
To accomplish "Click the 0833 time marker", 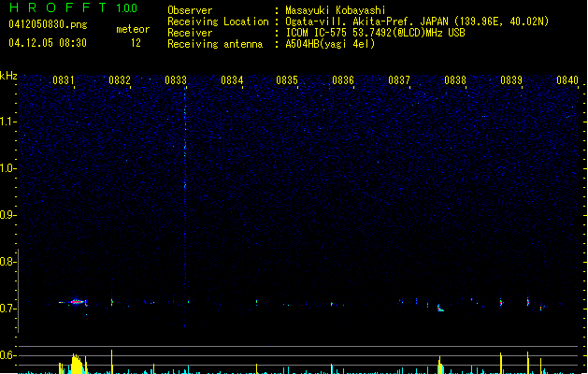I will pos(176,80).
